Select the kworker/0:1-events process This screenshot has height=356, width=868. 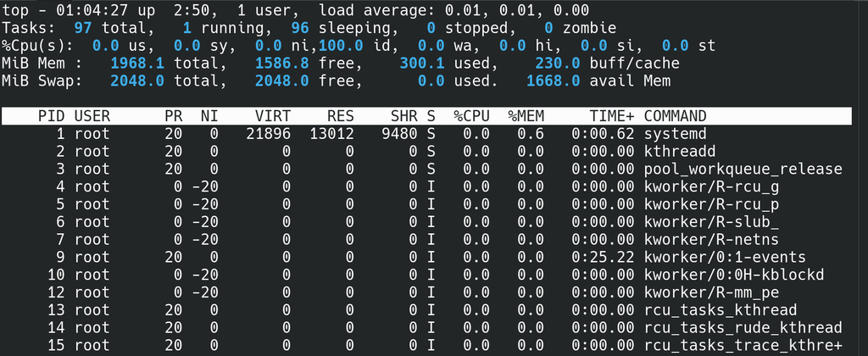(x=725, y=258)
